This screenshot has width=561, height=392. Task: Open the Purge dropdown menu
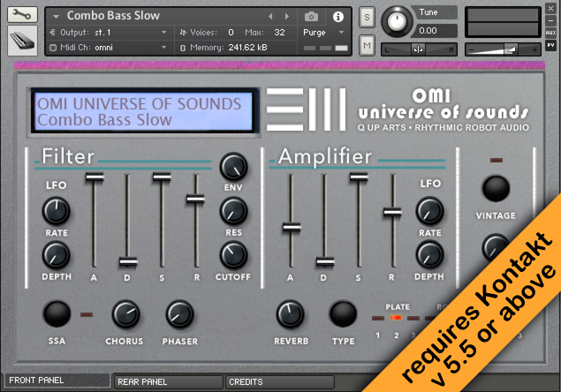point(323,33)
